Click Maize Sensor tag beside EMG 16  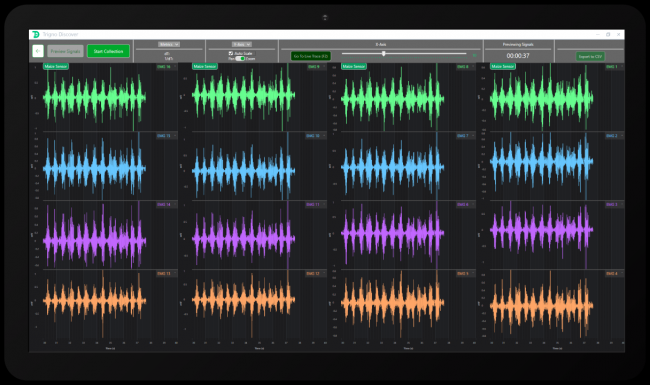click(56, 66)
